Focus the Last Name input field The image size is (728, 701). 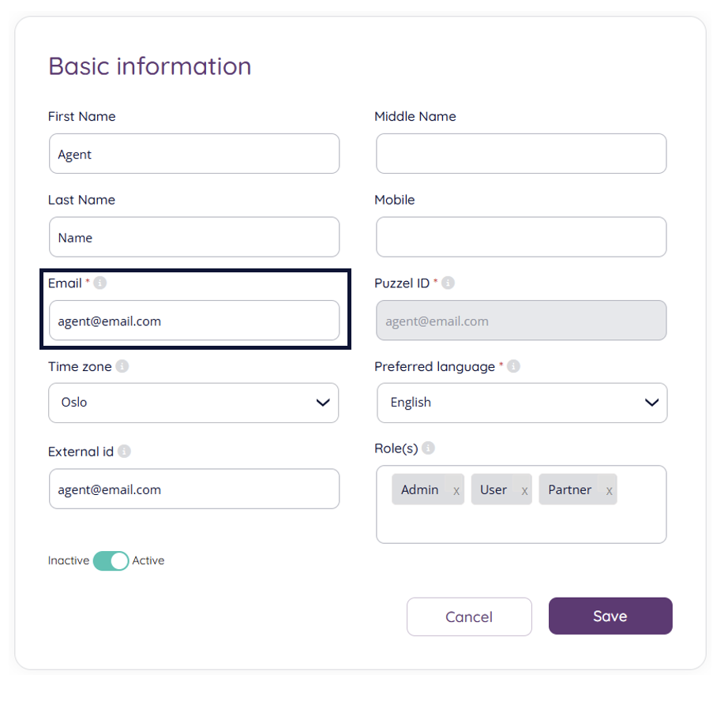coord(193,238)
